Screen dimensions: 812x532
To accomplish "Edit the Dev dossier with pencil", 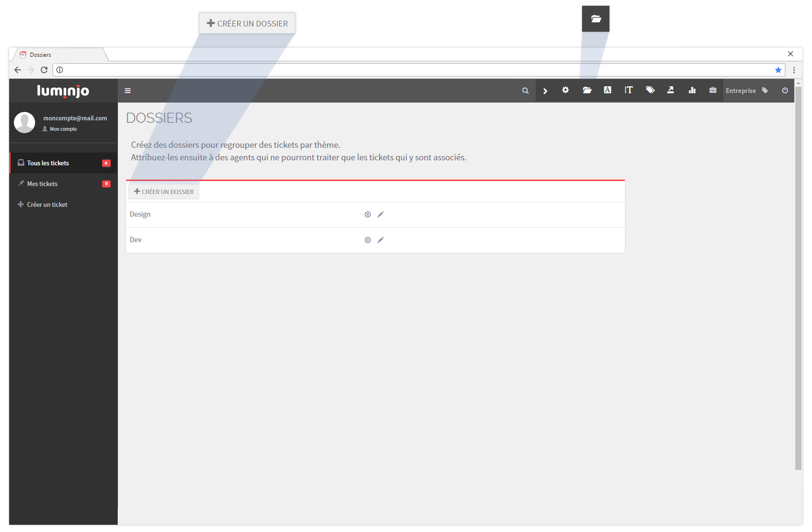I will 381,240.
